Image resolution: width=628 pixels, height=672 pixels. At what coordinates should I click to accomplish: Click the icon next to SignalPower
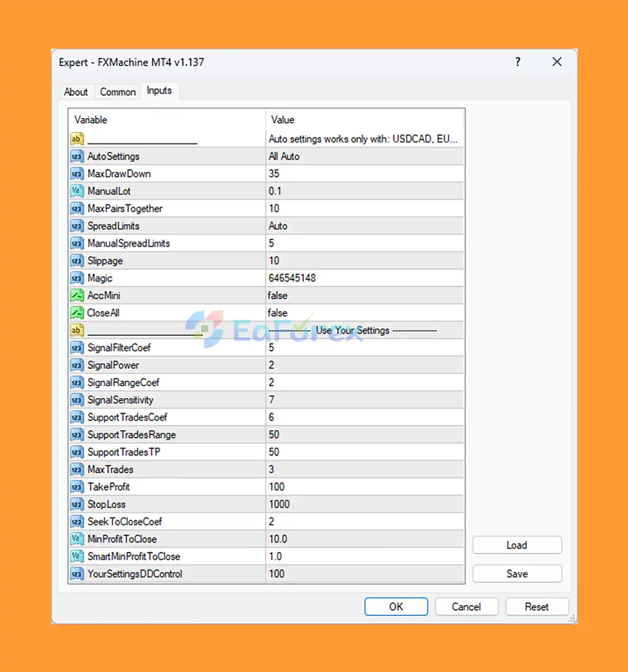pos(77,365)
